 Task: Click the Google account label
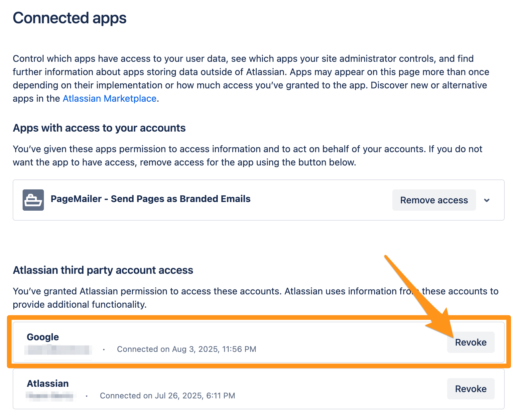[x=43, y=337]
